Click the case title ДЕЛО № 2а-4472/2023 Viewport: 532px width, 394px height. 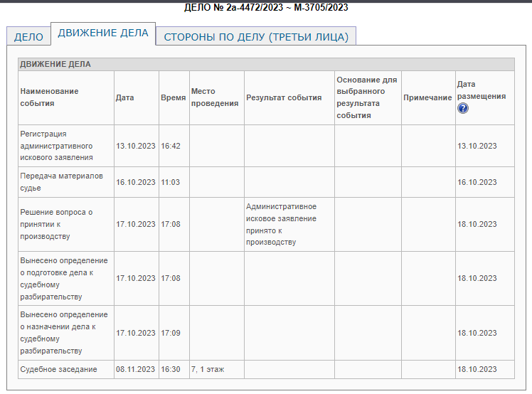(x=266, y=7)
